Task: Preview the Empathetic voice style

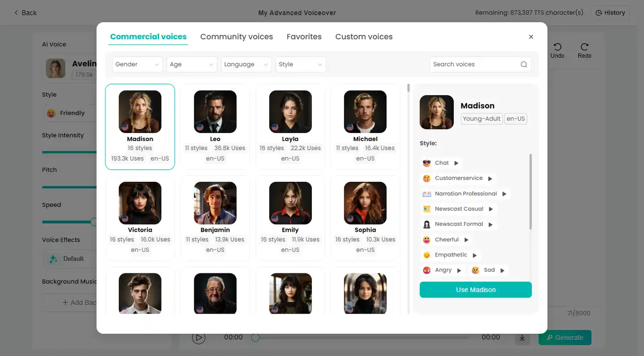Action: tap(474, 255)
